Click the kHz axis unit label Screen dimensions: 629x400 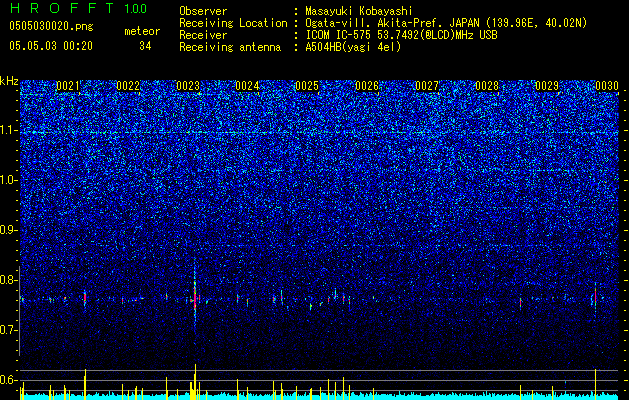pyautogui.click(x=9, y=81)
